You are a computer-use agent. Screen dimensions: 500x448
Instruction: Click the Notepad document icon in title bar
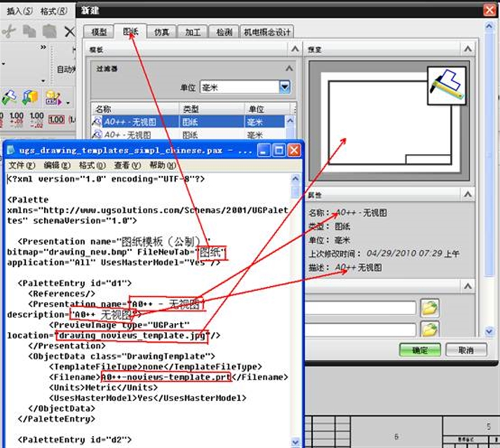click(11, 150)
